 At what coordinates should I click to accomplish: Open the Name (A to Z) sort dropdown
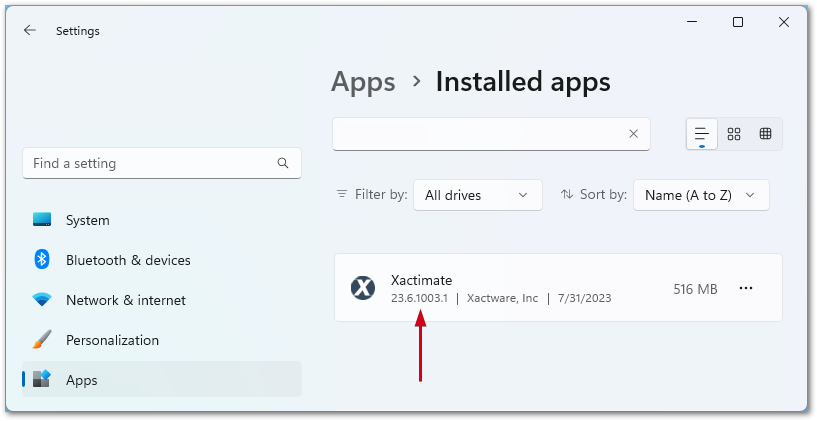(701, 195)
